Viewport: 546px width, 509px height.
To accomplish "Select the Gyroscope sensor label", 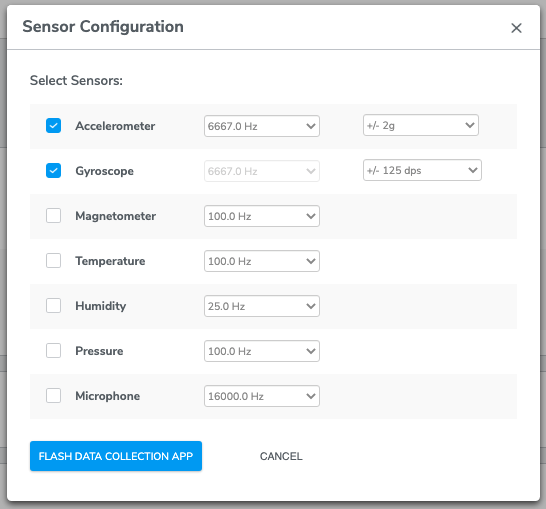I will point(104,171).
